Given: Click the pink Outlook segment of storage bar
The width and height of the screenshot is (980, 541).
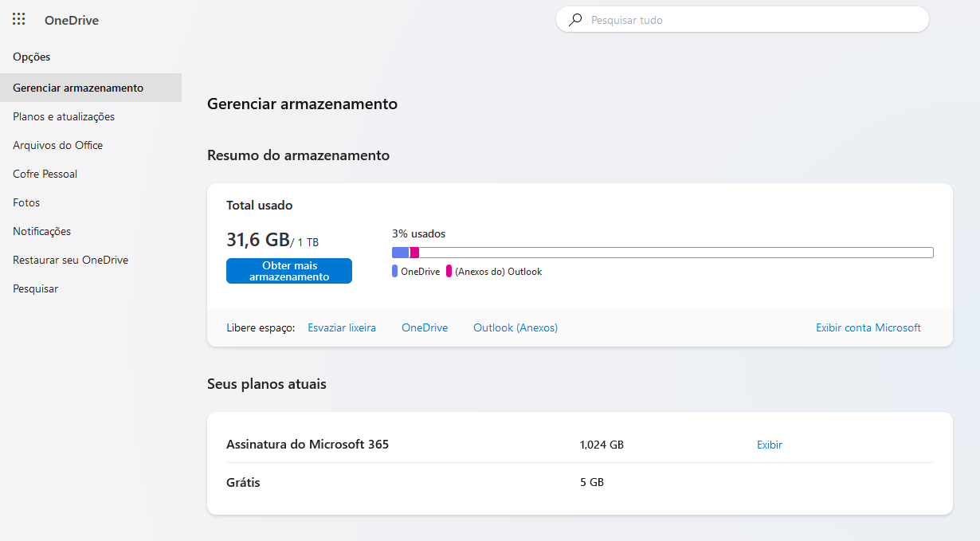Looking at the screenshot, I should [x=414, y=253].
